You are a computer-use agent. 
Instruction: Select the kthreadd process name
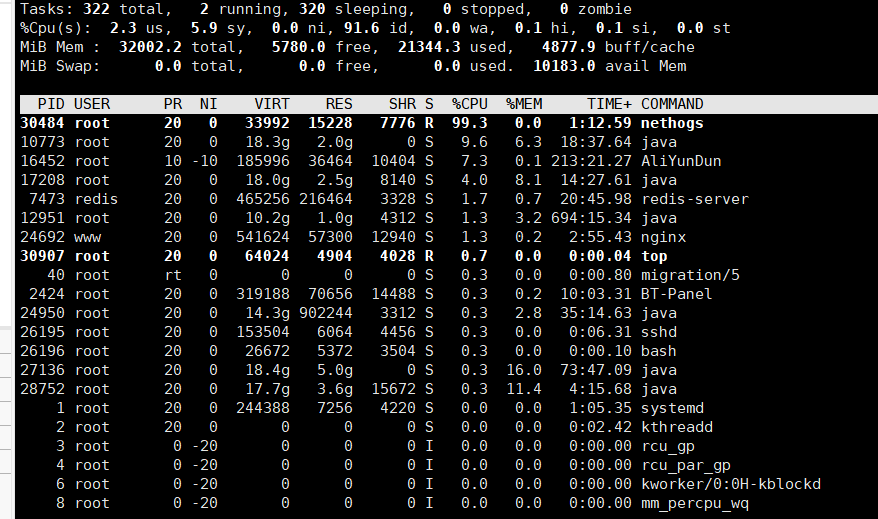(677, 427)
